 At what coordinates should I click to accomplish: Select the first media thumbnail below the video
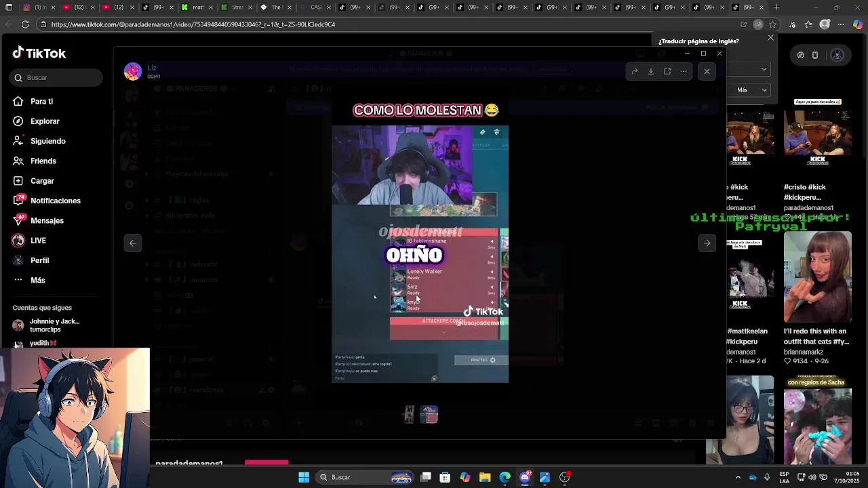[409, 414]
